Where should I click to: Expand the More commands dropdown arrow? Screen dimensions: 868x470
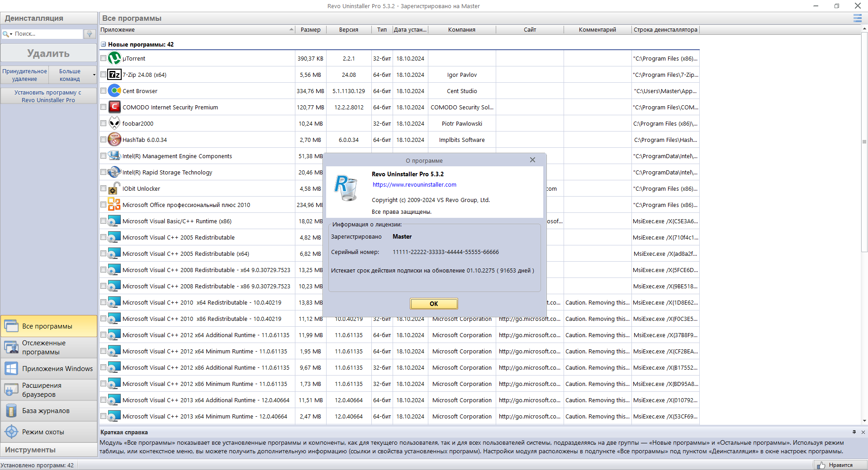[x=94, y=75]
